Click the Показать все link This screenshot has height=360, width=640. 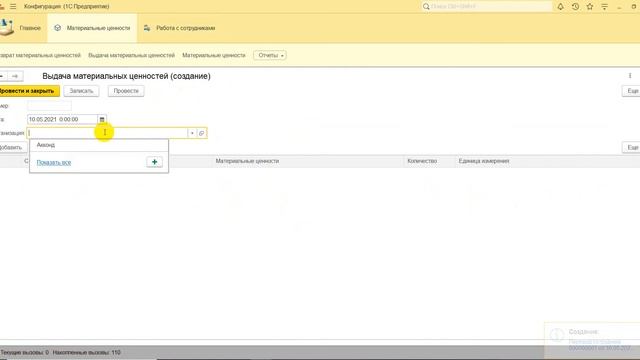pyautogui.click(x=54, y=162)
